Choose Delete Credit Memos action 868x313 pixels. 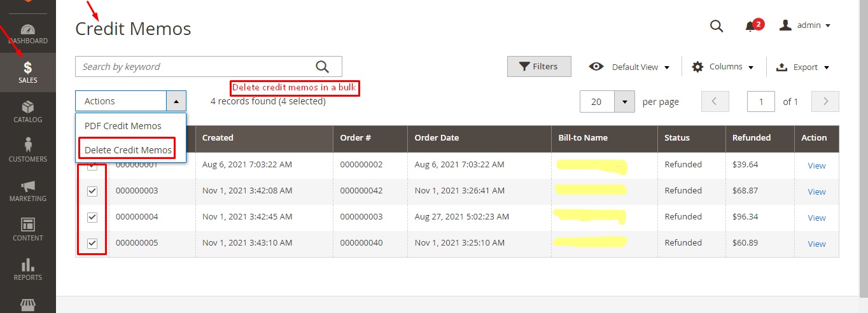click(128, 150)
